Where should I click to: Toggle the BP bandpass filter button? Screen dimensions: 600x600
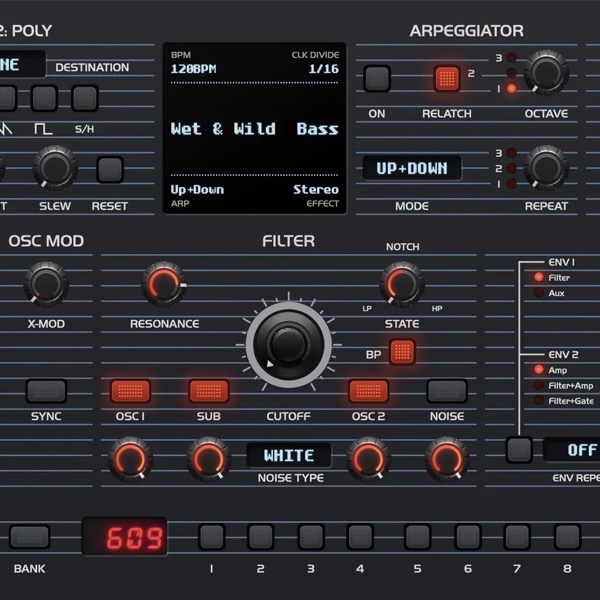[x=402, y=352]
